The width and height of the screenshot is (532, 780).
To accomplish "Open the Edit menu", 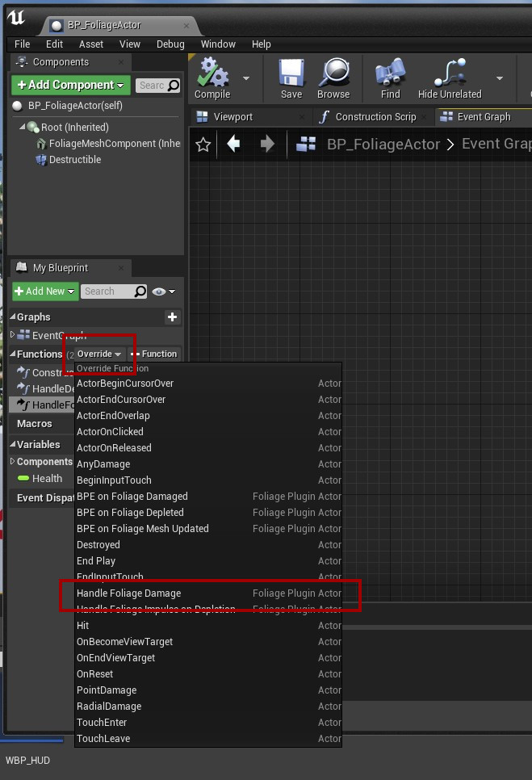I will [54, 44].
